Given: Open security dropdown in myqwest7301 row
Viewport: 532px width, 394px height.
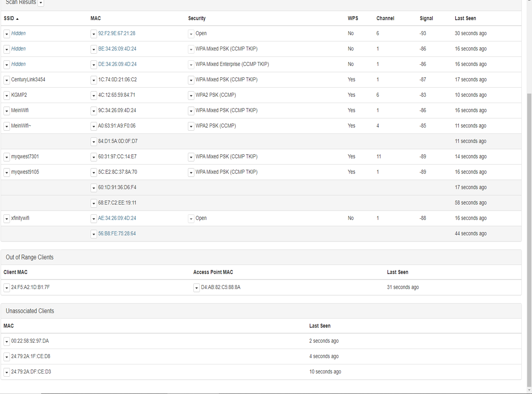Looking at the screenshot, I should 191,157.
